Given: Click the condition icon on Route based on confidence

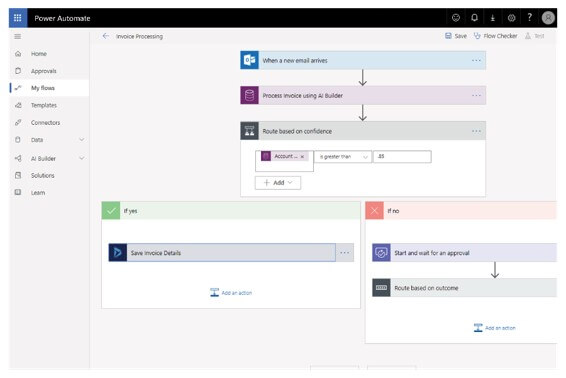Looking at the screenshot, I should [x=249, y=131].
